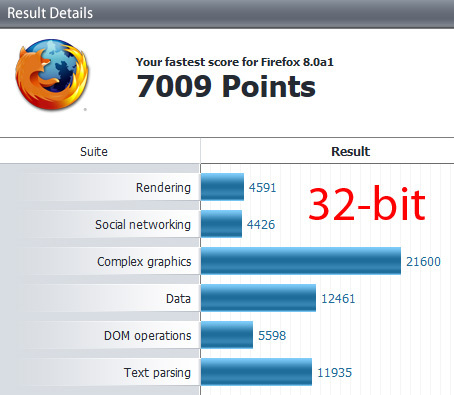
Task: Select the Social networking suite label
Action: (143, 225)
